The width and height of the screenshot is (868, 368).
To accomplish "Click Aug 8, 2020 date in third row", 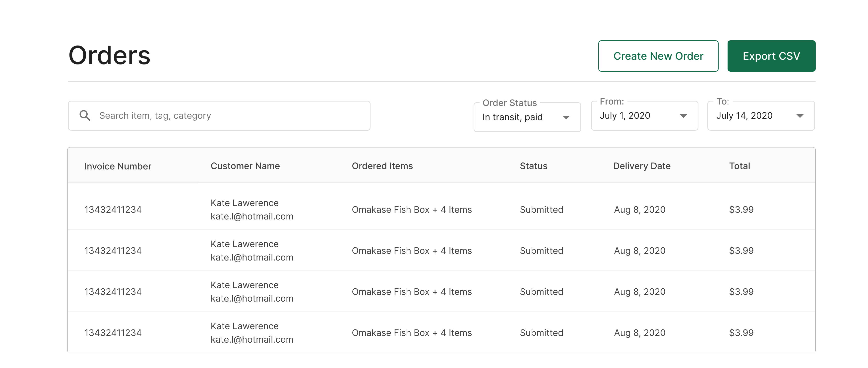I will pyautogui.click(x=639, y=292).
